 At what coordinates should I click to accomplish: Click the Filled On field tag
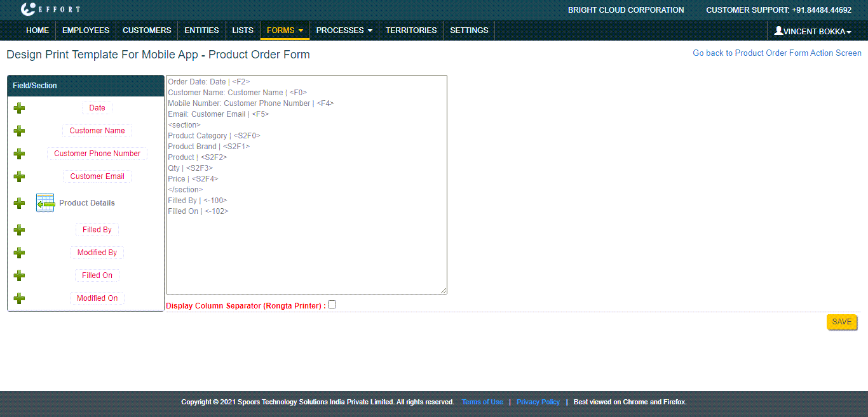(x=97, y=275)
